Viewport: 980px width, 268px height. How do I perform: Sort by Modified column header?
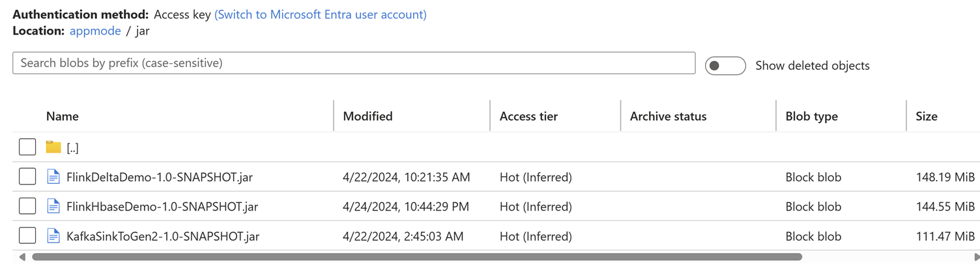(367, 116)
